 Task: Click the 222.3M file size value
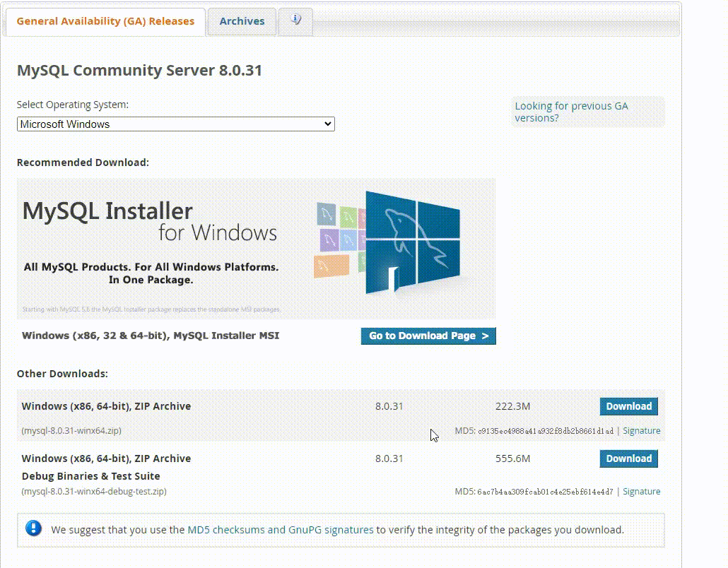pos(512,406)
